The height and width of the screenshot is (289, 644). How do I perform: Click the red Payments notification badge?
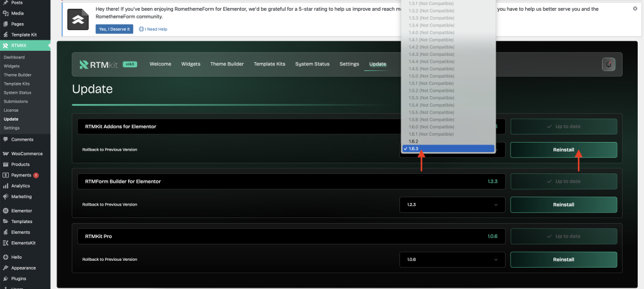click(36, 175)
